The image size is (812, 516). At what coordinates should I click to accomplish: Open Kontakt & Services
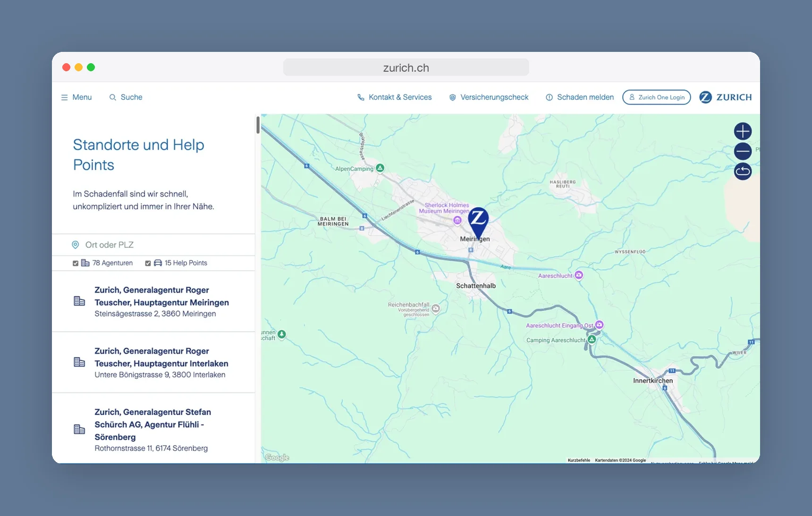(394, 97)
